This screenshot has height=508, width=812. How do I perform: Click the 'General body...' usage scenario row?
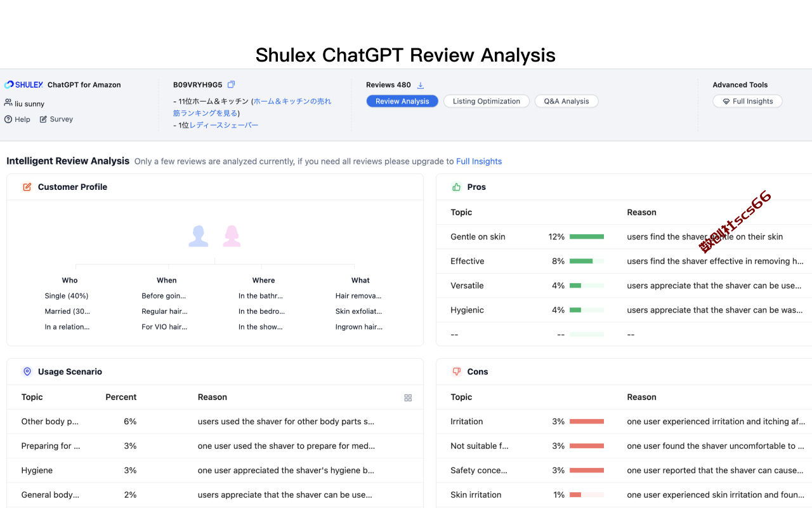click(x=215, y=495)
